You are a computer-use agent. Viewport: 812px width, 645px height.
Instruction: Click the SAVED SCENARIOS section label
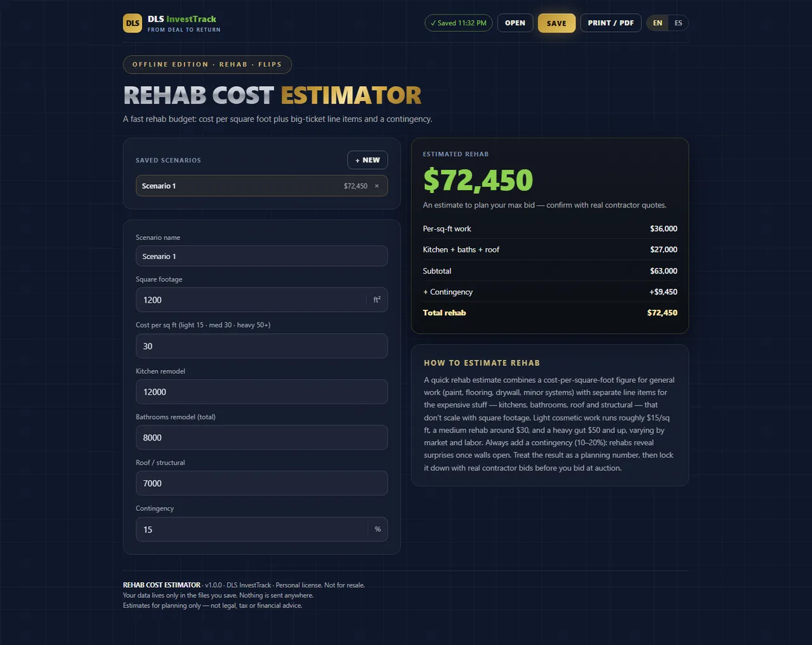(168, 161)
